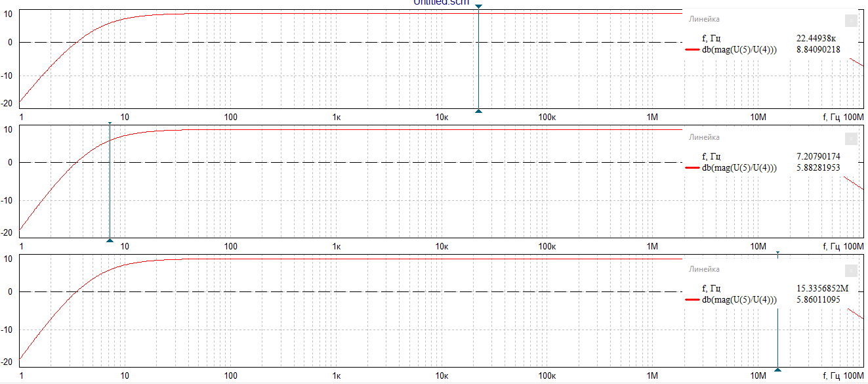868x384 pixels.
Task: Click 'f, Гц' row label in bottom ruler panel
Action: [x=712, y=289]
